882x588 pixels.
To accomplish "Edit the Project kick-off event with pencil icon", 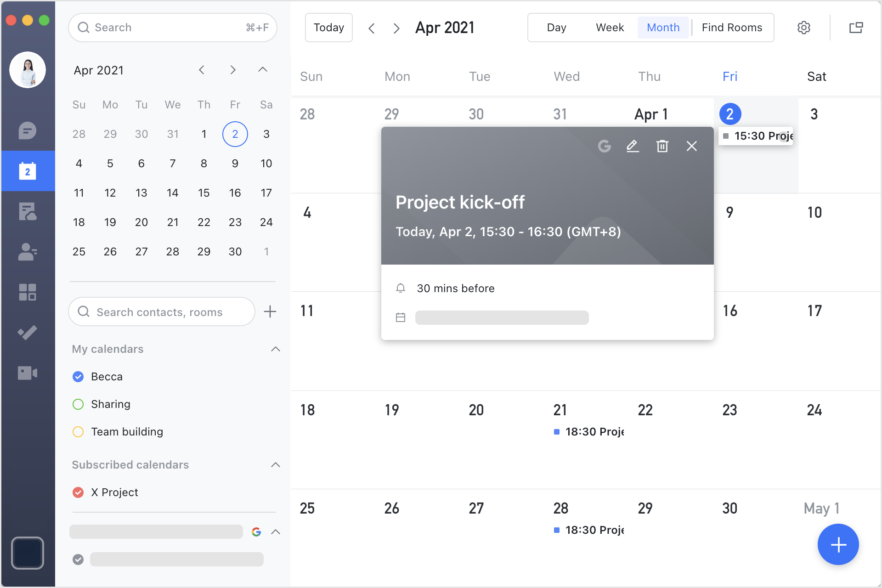I will pyautogui.click(x=633, y=146).
